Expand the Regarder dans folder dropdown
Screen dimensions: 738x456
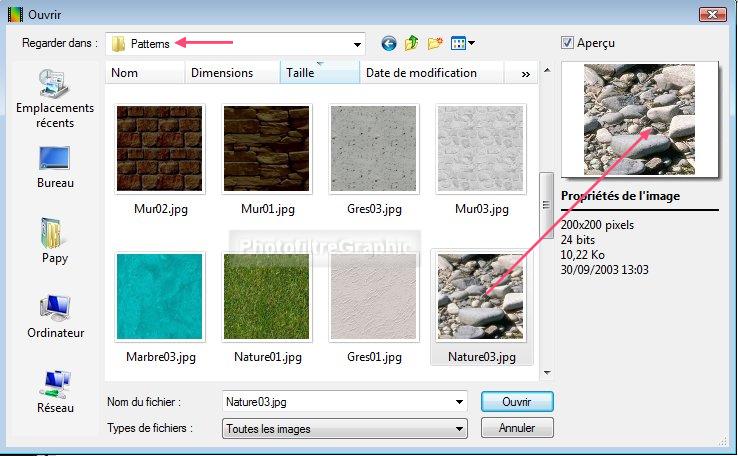pos(357,44)
